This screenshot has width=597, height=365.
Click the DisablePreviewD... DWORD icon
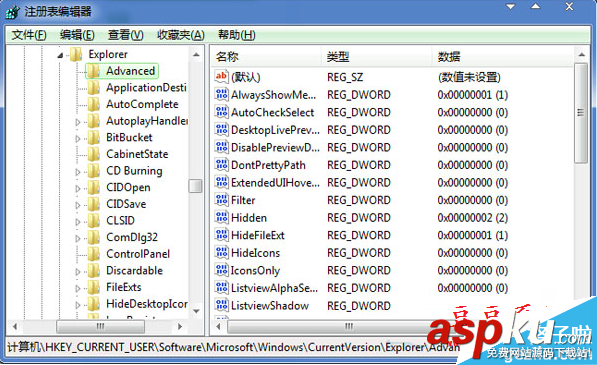tap(221, 147)
